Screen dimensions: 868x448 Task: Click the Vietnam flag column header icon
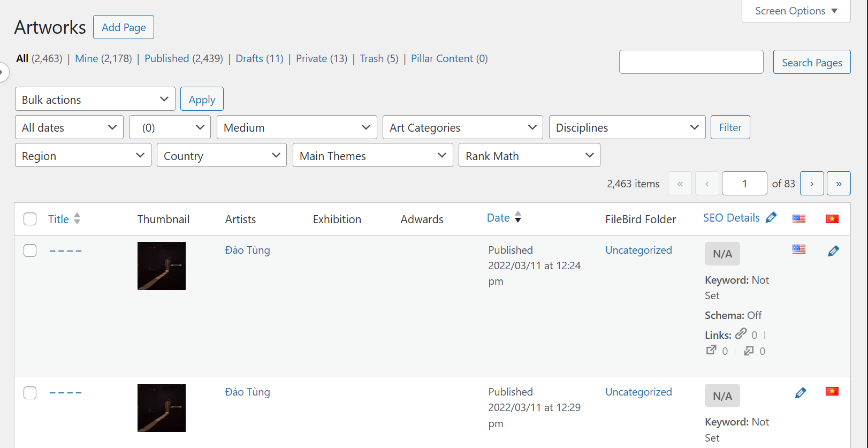point(832,219)
